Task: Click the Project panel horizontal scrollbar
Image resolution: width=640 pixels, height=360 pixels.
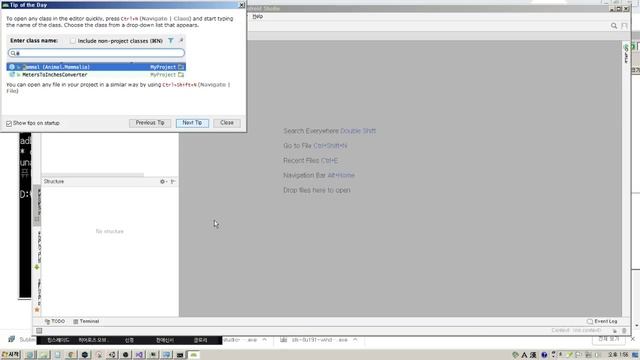Action: (x=93, y=175)
